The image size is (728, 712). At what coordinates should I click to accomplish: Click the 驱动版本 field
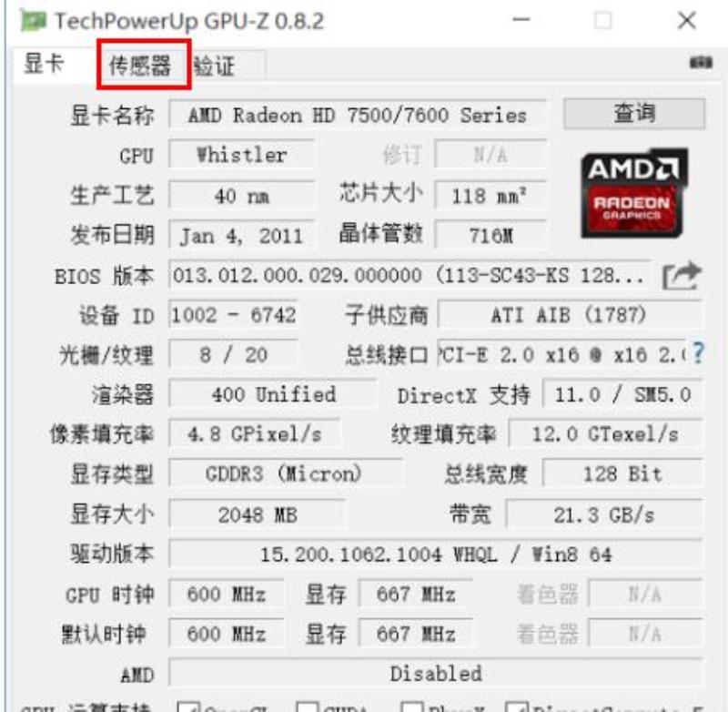tap(436, 554)
